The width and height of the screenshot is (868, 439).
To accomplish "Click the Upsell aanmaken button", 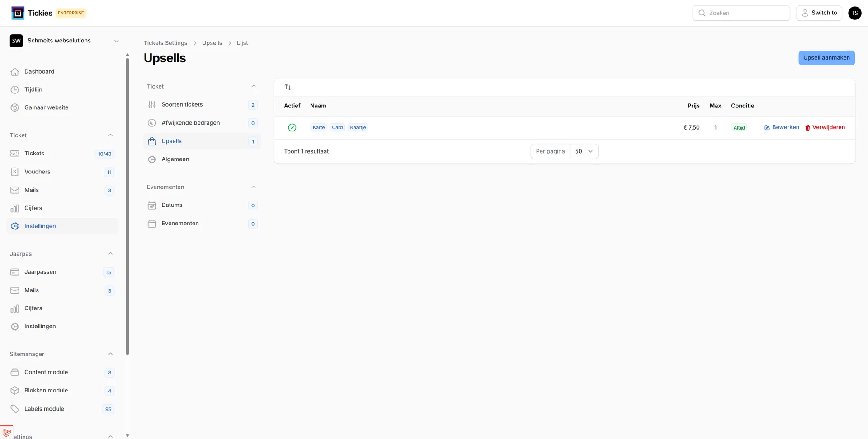I will point(826,58).
